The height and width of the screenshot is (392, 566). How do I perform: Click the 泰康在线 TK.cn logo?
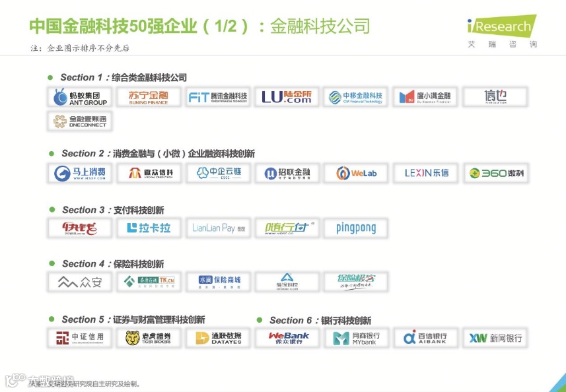(x=149, y=282)
